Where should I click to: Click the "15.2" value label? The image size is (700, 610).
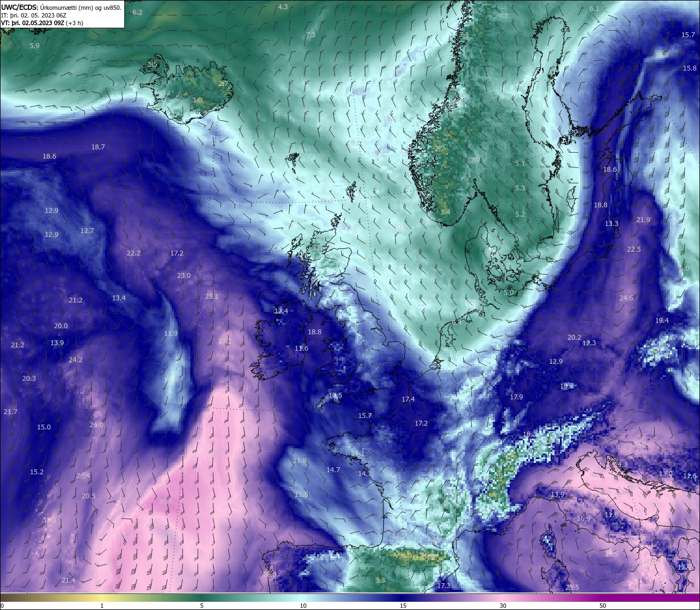tap(37, 472)
